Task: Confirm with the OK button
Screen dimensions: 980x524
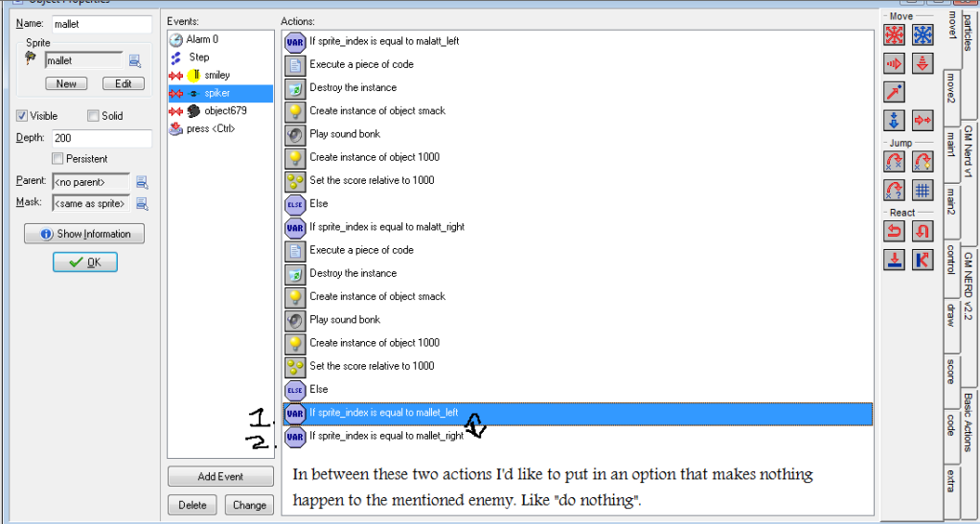Action: tap(85, 262)
